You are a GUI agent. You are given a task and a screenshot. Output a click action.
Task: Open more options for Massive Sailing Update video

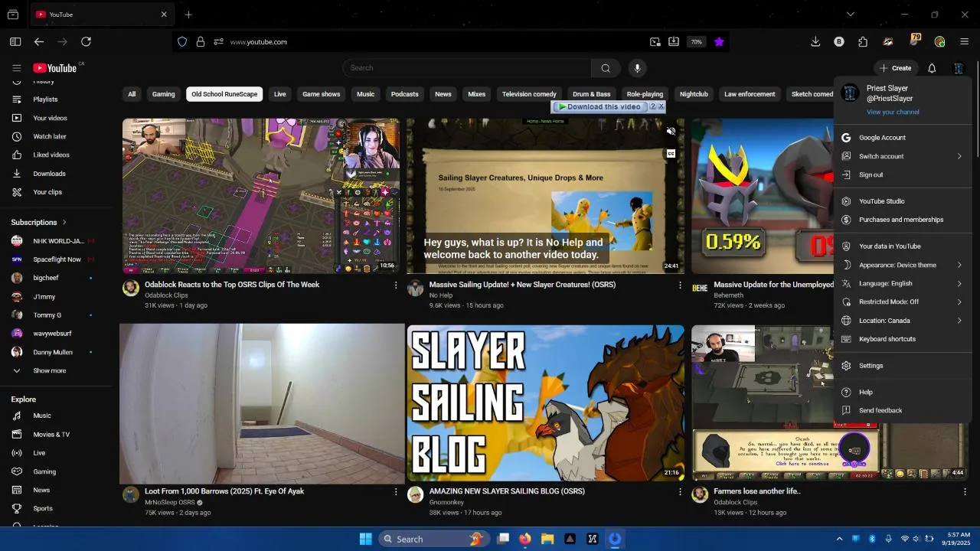click(x=680, y=285)
